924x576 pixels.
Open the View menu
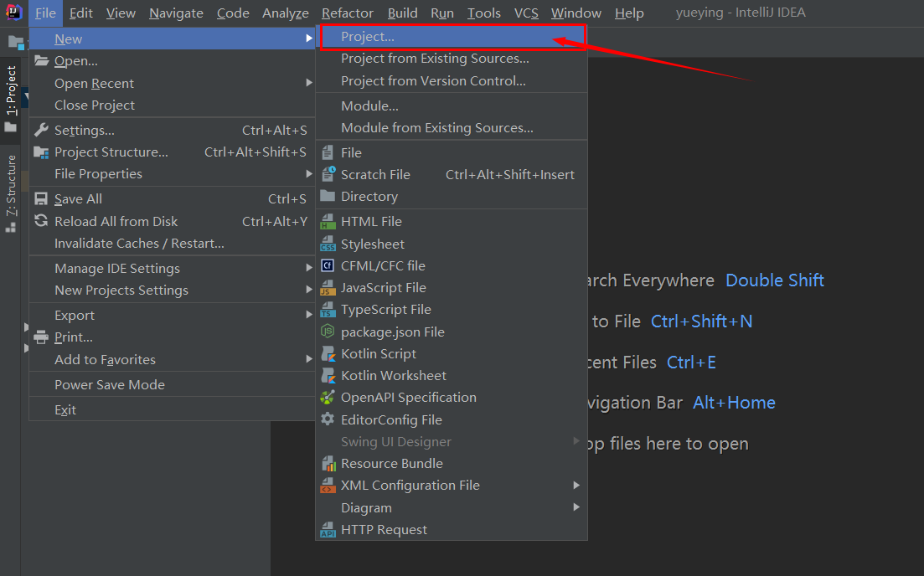point(121,13)
